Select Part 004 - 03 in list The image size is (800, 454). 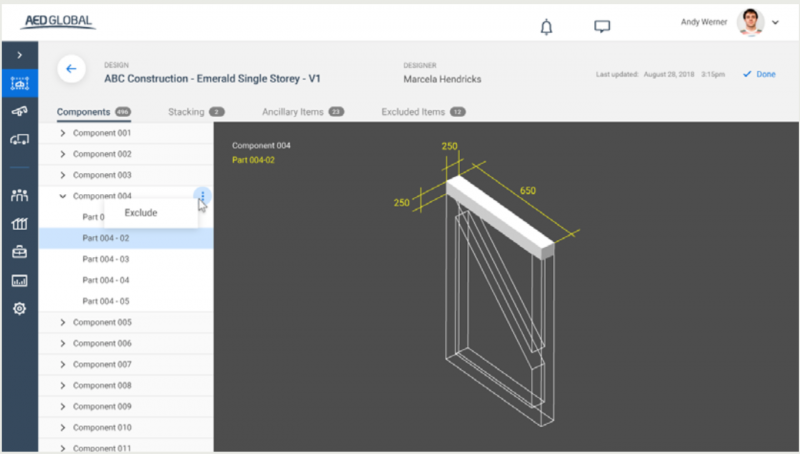click(x=106, y=259)
